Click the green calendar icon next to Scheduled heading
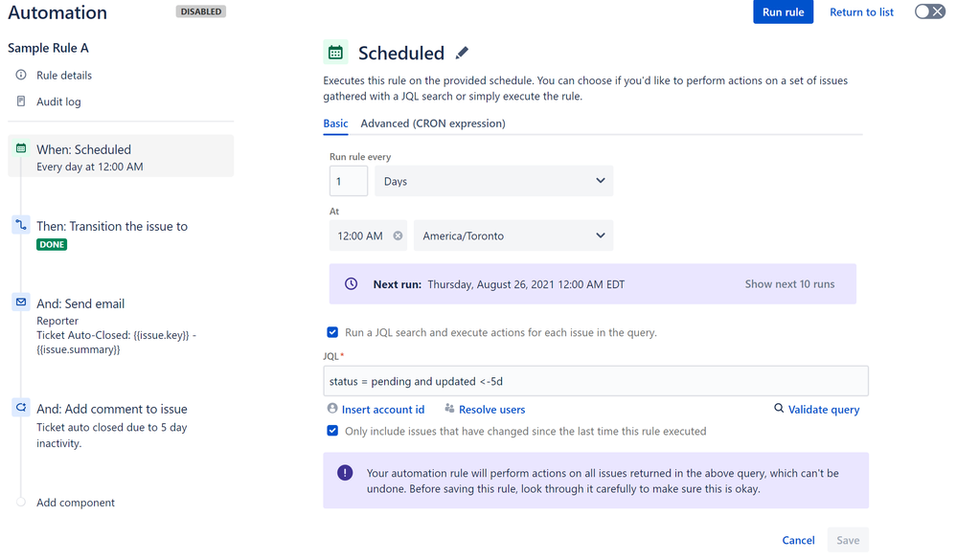 [335, 53]
